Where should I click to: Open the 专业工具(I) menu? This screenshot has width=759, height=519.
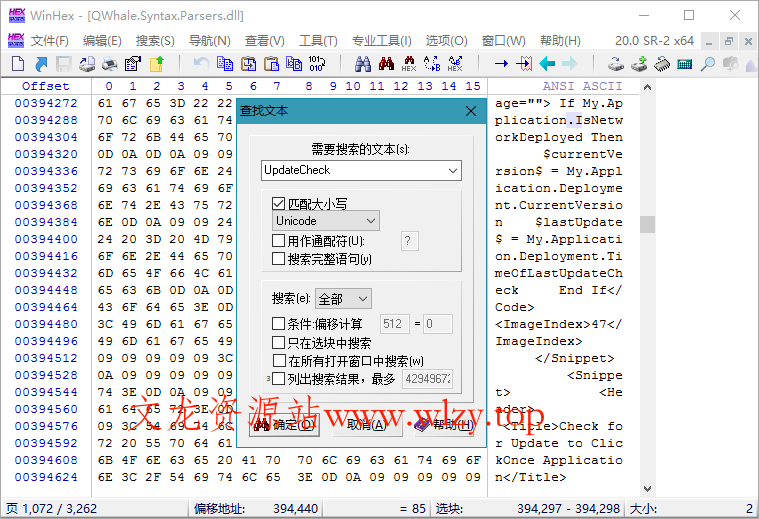click(x=381, y=41)
